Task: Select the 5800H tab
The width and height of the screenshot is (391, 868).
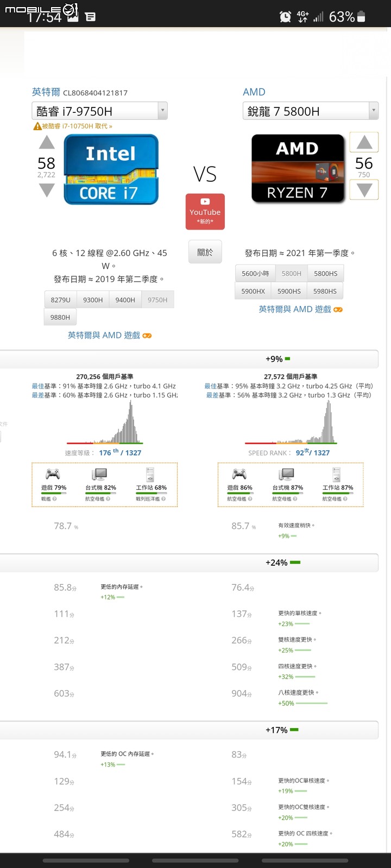Action: point(292,273)
